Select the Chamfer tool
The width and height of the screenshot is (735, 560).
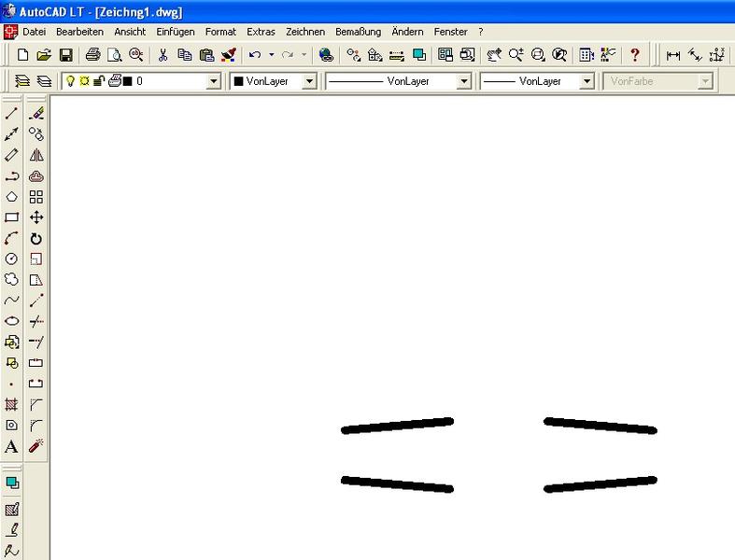click(x=36, y=404)
